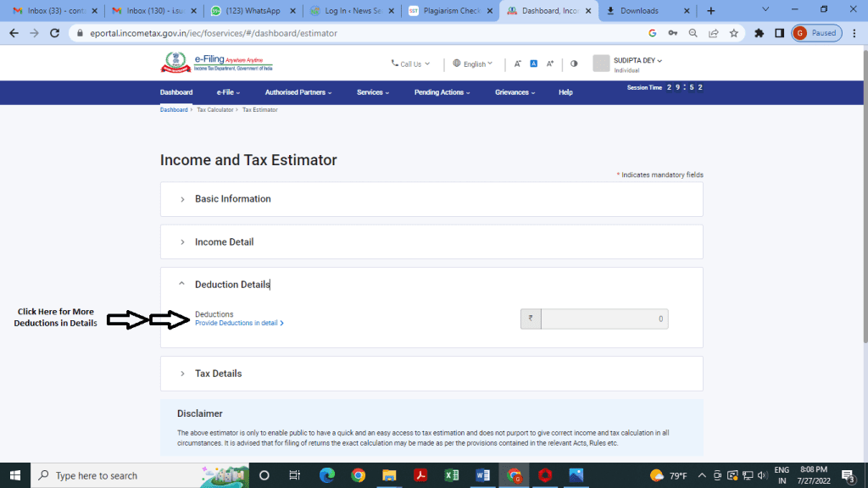Screen dimensions: 868x488
Task: Switch to the Log In News tab
Action: (x=352, y=10)
